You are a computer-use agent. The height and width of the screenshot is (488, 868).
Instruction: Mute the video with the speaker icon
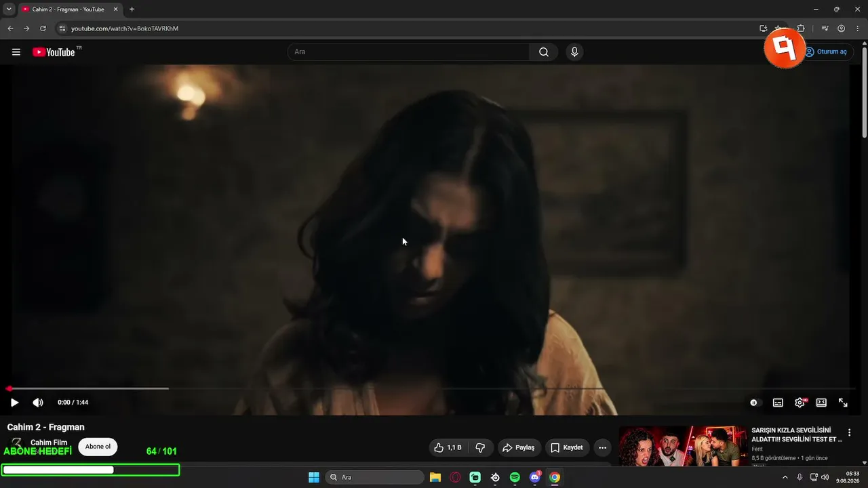point(38,403)
